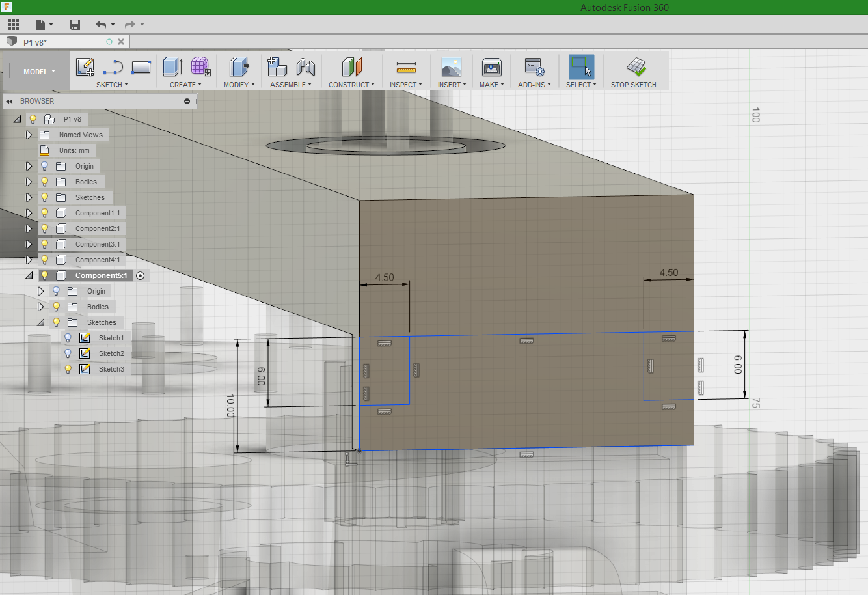Open the ASSEMBLE menu
This screenshot has height=595, width=868.
point(291,85)
